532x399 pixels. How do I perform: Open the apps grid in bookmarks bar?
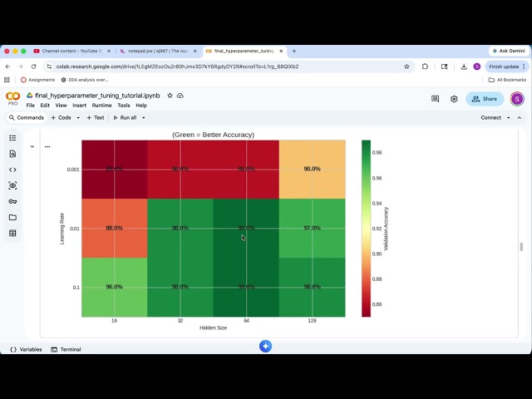point(7,80)
